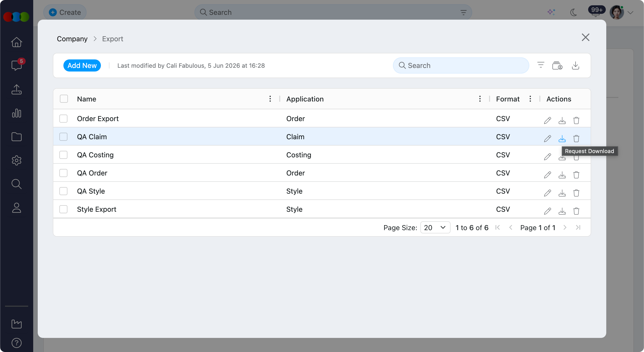Edit the Style Export row
The height and width of the screenshot is (352, 644).
[548, 211]
